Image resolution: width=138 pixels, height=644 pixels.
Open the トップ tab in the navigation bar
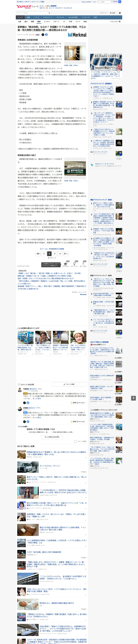pos(20,17)
